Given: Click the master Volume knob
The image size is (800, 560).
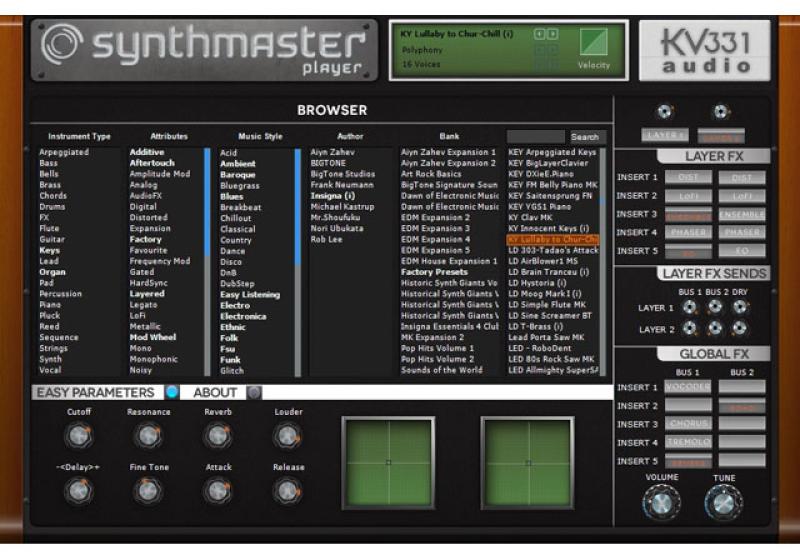Looking at the screenshot, I should pyautogui.click(x=660, y=502).
